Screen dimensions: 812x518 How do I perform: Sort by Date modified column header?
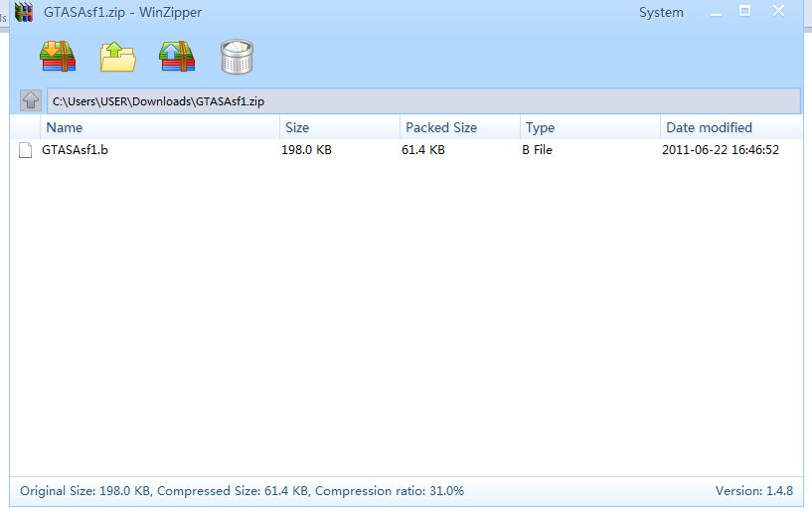731,127
